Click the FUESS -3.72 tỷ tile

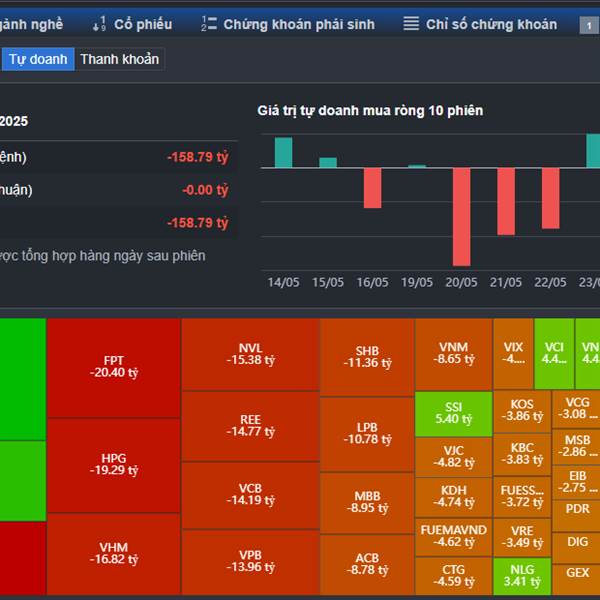[522, 497]
